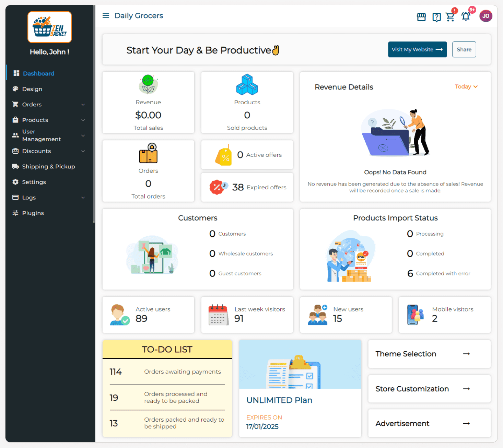
Task: Expand the Logs sidebar section
Action: pyautogui.click(x=49, y=198)
